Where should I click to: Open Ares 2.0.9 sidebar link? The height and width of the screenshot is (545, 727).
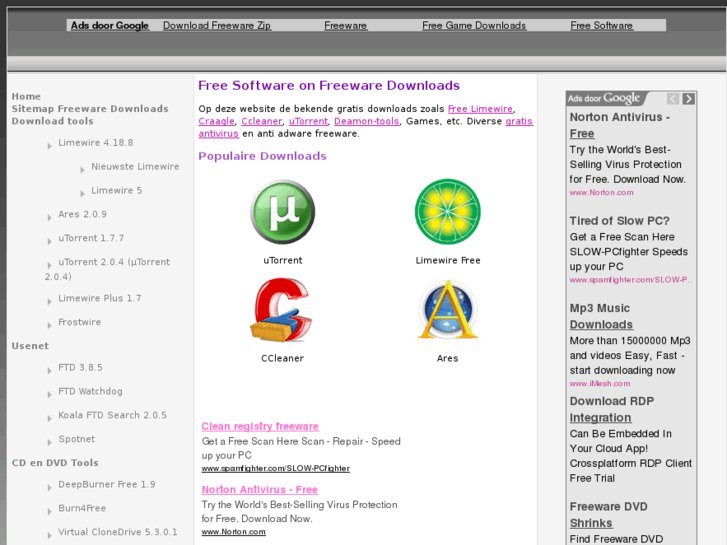pyautogui.click(x=82, y=214)
